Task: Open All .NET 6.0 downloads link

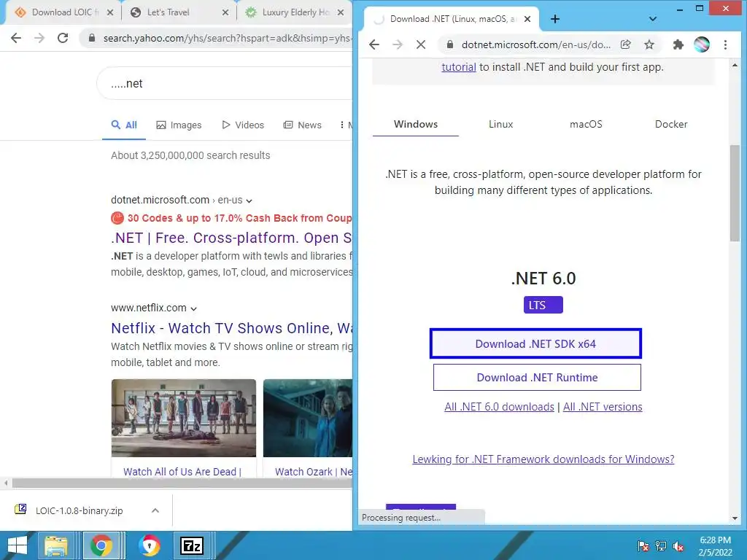Action: pos(499,407)
